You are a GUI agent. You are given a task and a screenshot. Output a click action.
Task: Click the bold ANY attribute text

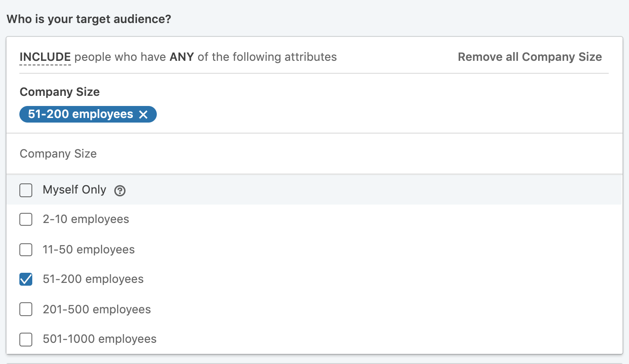coord(182,57)
